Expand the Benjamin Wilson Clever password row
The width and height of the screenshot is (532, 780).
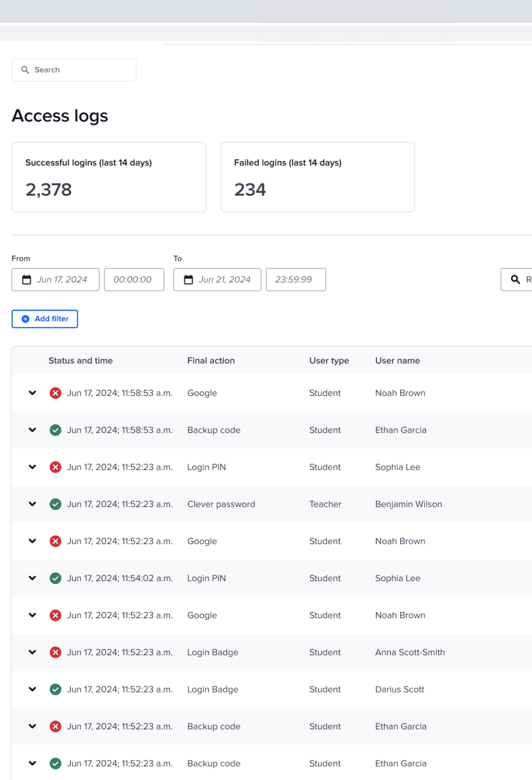point(33,504)
